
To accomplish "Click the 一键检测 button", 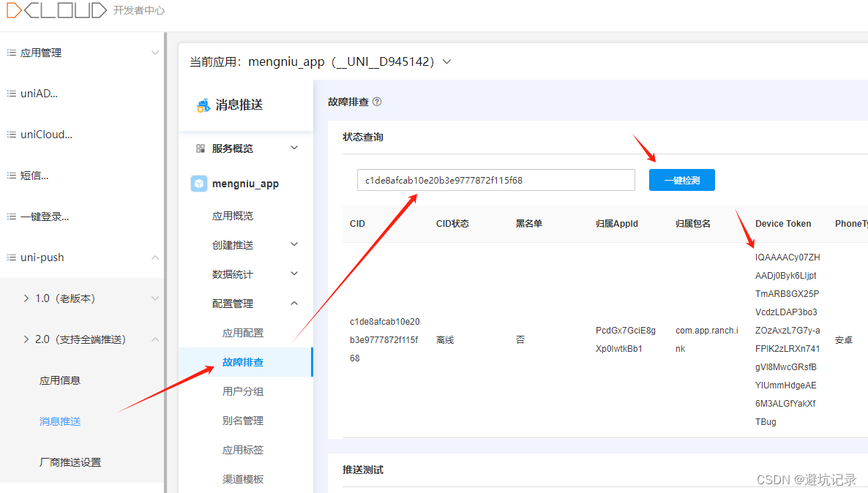I will click(682, 180).
